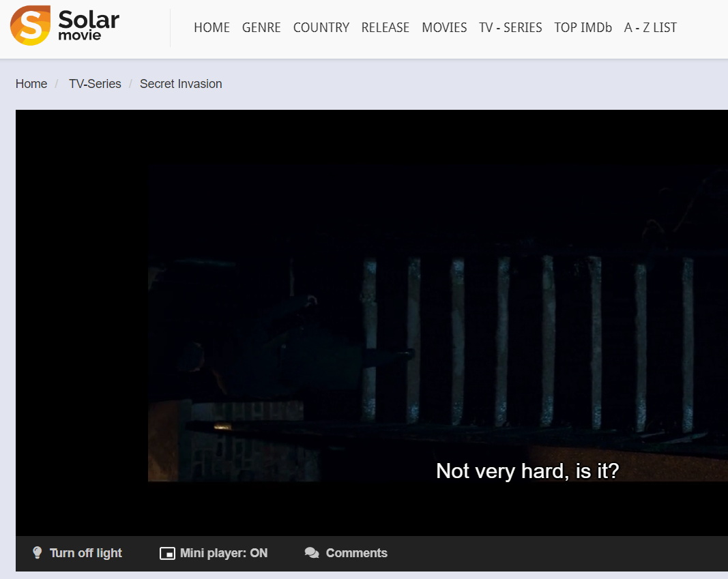
Task: Expand the RELEASE year menu
Action: (x=385, y=28)
